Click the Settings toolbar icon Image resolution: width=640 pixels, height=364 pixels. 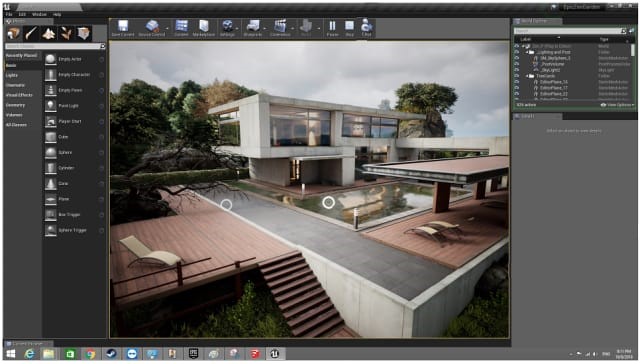[227, 28]
